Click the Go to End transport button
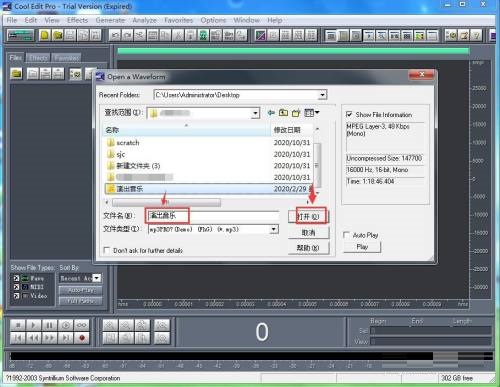 point(66,338)
